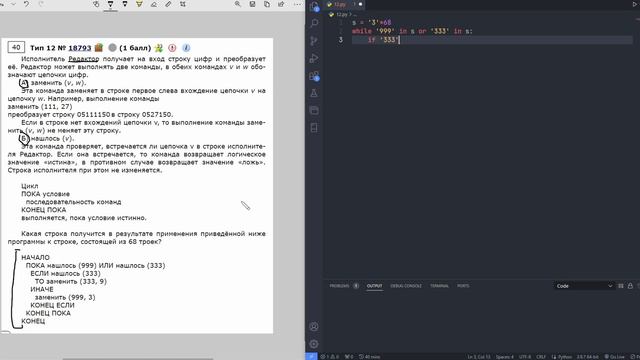This screenshot has height=360, width=640.
Task: Run Python file with play button
Action: coord(635,4)
